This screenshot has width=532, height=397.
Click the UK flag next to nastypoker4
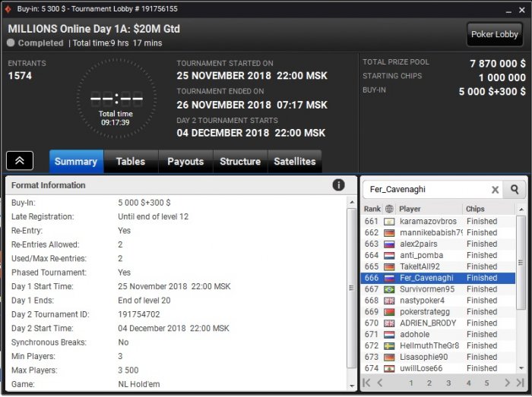tap(389, 301)
